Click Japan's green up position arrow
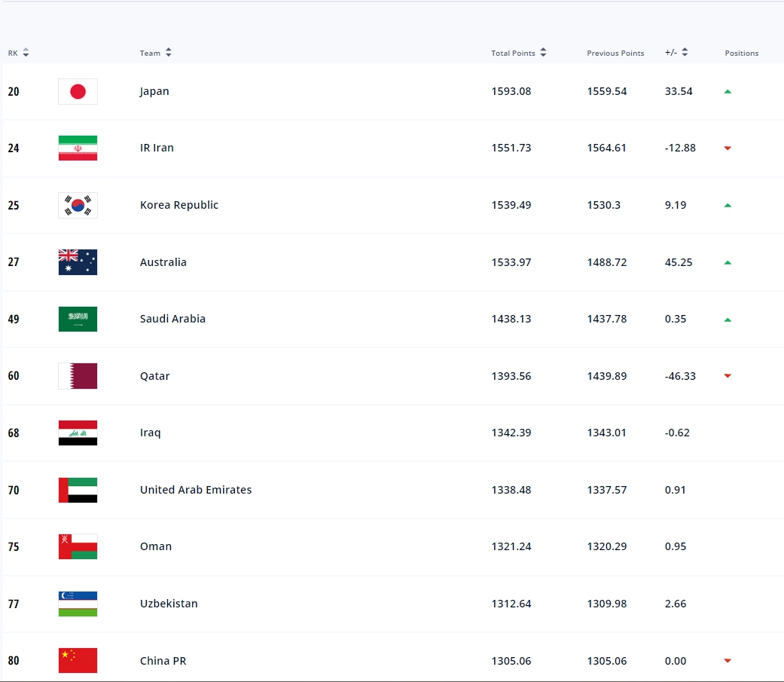Viewport: 784px width, 682px height. click(x=728, y=91)
